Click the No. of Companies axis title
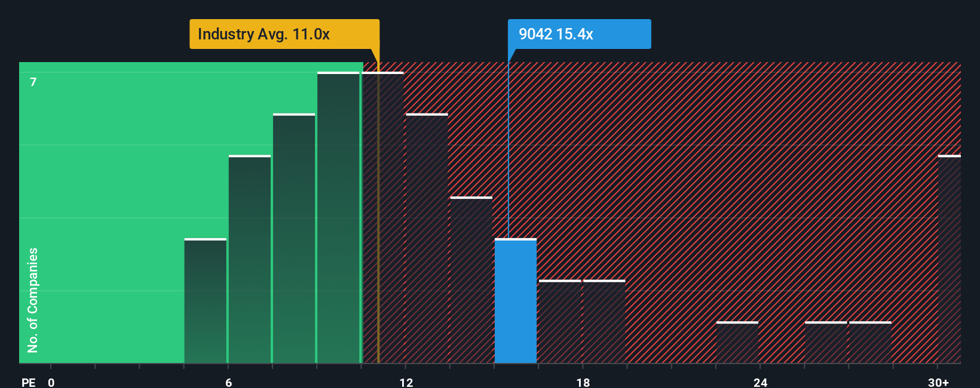Viewport: 980px width, 388px height. (x=33, y=300)
